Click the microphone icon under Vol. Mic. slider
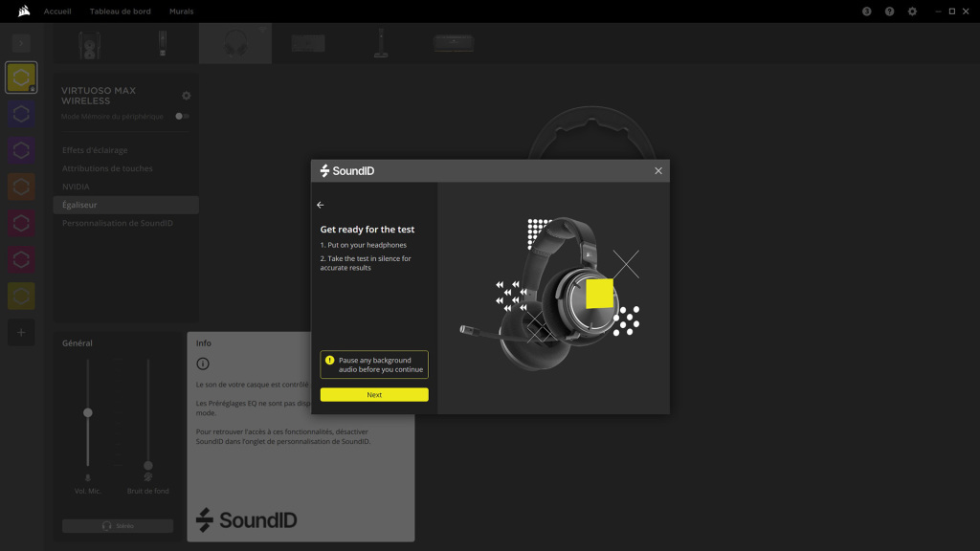Viewport: 980px width, 551px height. (87, 478)
